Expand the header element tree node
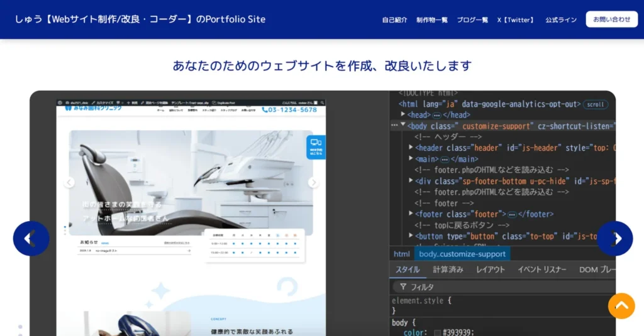 click(x=411, y=148)
